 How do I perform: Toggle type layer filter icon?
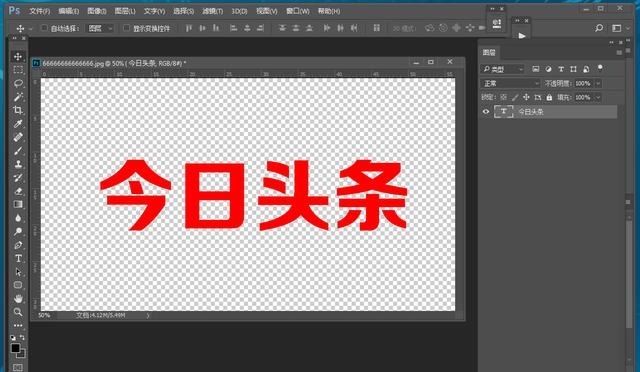pos(561,69)
